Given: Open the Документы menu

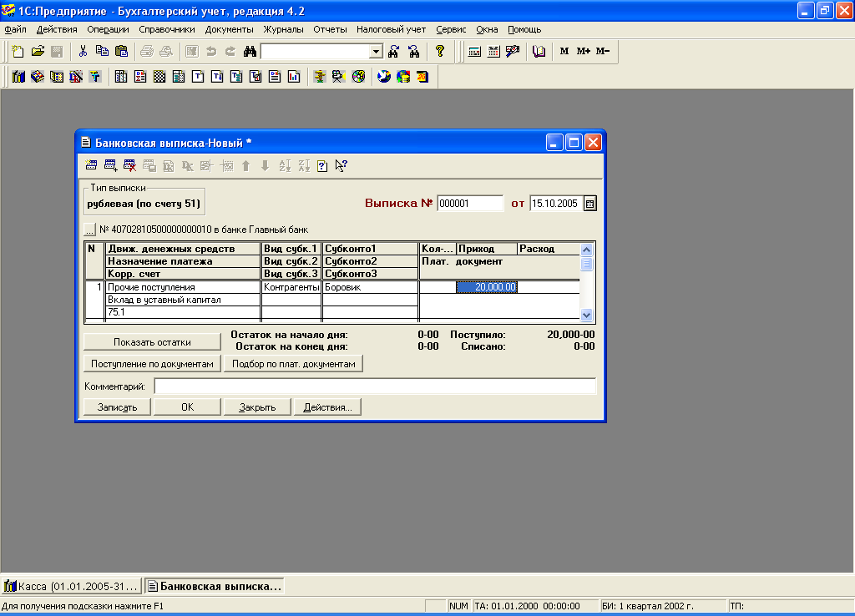Looking at the screenshot, I should [229, 29].
